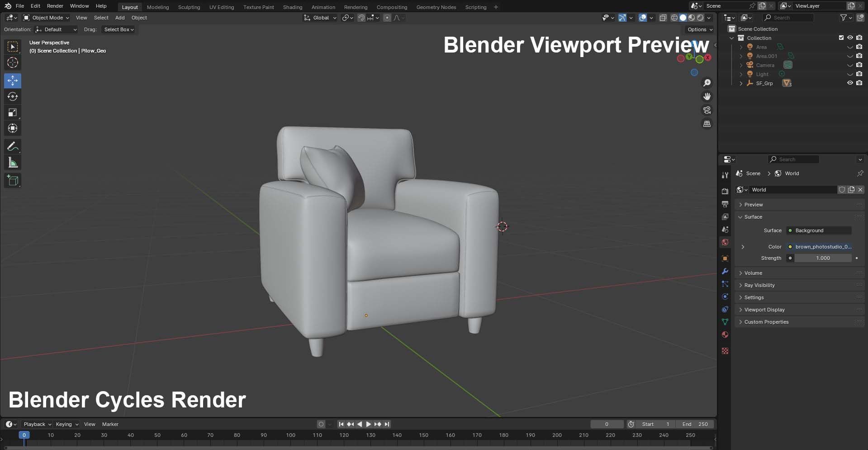The height and width of the screenshot is (450, 868).
Task: Select the Transform tool
Action: (x=13, y=128)
